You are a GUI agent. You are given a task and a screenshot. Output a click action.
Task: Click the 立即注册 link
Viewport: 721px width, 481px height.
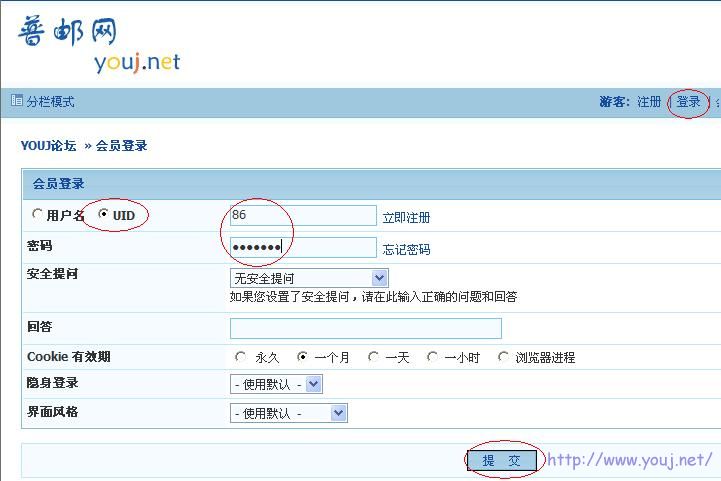click(x=406, y=218)
